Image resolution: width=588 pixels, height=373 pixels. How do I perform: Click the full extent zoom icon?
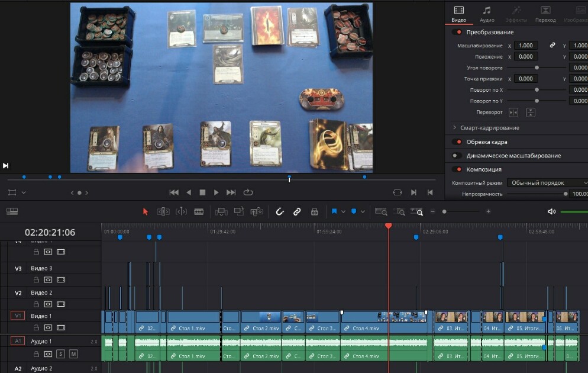tap(381, 211)
